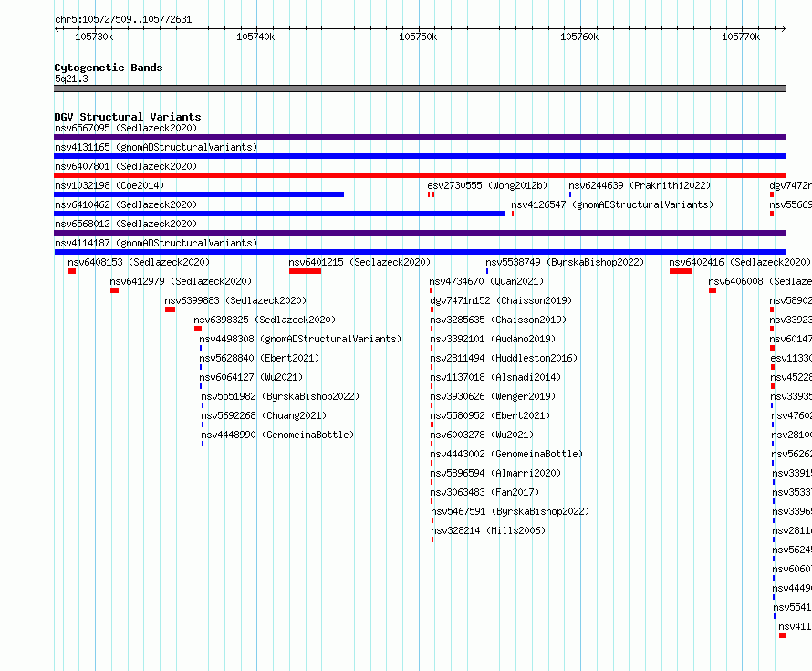Select dgv7471n152 (Chaisson2019) label
The width and height of the screenshot is (812, 671).
tap(501, 300)
